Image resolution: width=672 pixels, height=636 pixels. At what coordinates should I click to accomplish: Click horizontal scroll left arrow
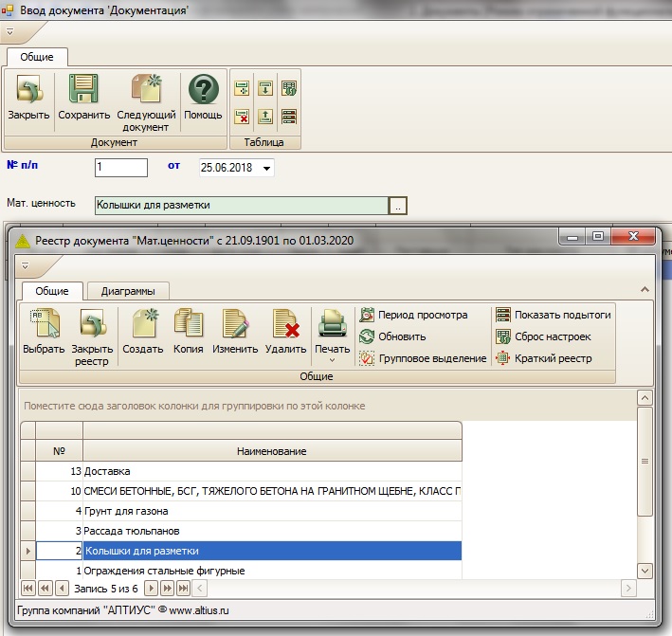(x=200, y=589)
